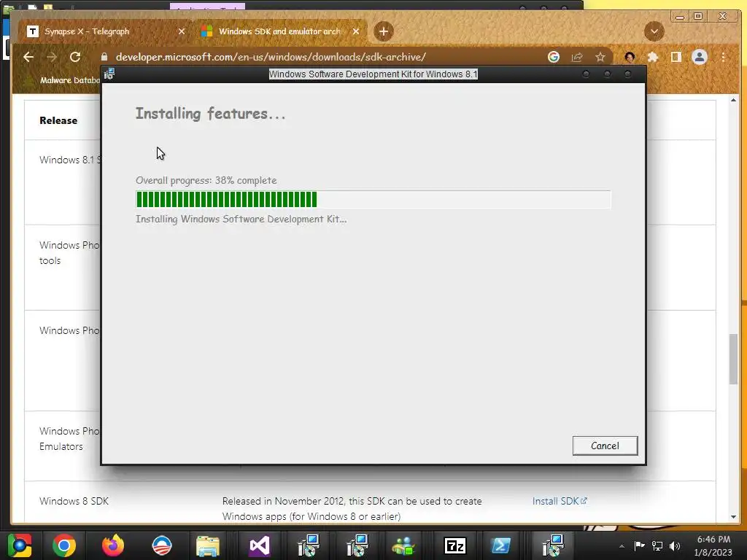
Task: Click the Google icon in address bar
Action: tap(554, 57)
